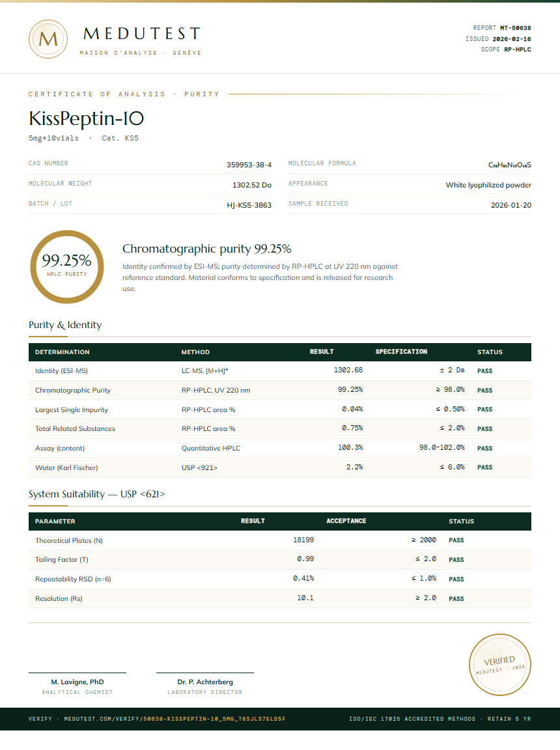
Task: Click the METHOD column header
Action: pyautogui.click(x=195, y=352)
